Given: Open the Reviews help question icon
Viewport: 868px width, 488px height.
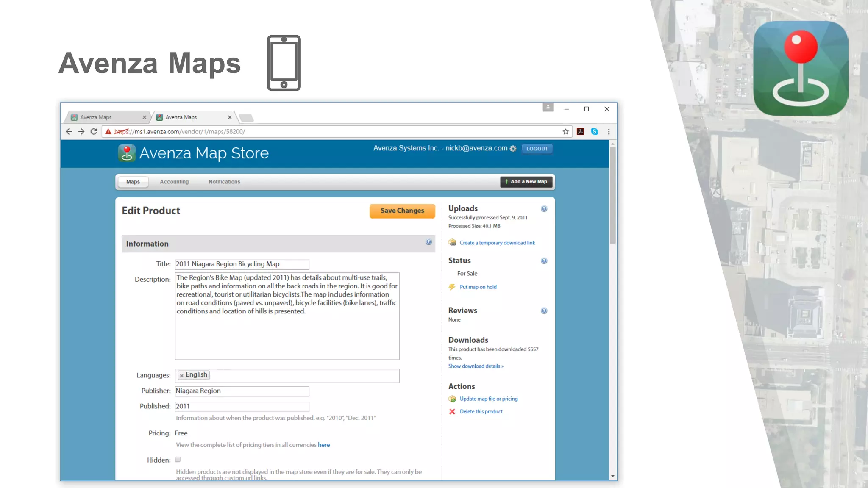Looking at the screenshot, I should pyautogui.click(x=544, y=311).
